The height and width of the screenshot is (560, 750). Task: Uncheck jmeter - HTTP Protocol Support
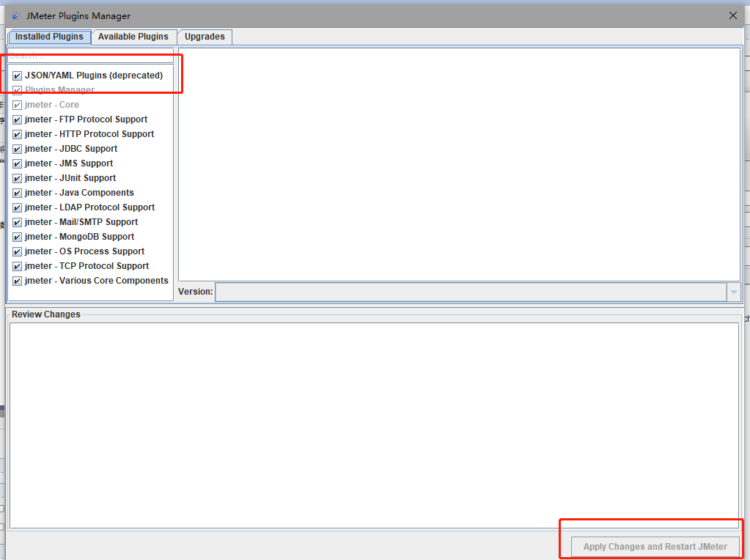click(x=17, y=134)
